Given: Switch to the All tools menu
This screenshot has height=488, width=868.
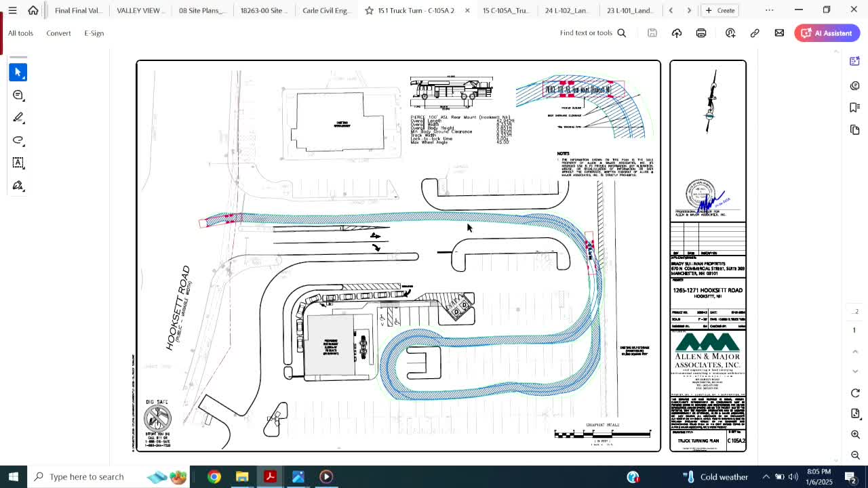Looking at the screenshot, I should pyautogui.click(x=20, y=33).
